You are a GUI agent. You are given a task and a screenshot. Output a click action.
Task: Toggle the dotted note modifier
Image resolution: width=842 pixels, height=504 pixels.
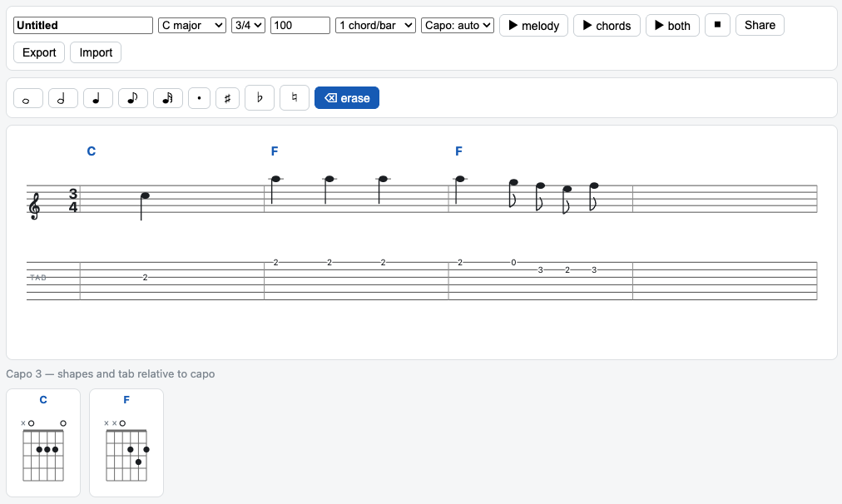[x=199, y=98]
